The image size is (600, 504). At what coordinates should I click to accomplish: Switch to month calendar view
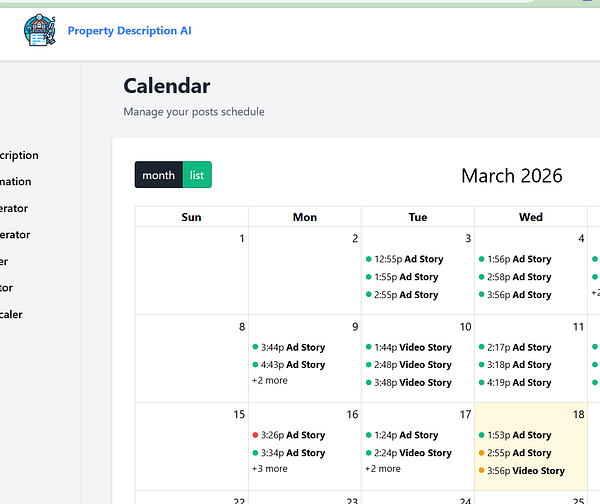coord(159,175)
